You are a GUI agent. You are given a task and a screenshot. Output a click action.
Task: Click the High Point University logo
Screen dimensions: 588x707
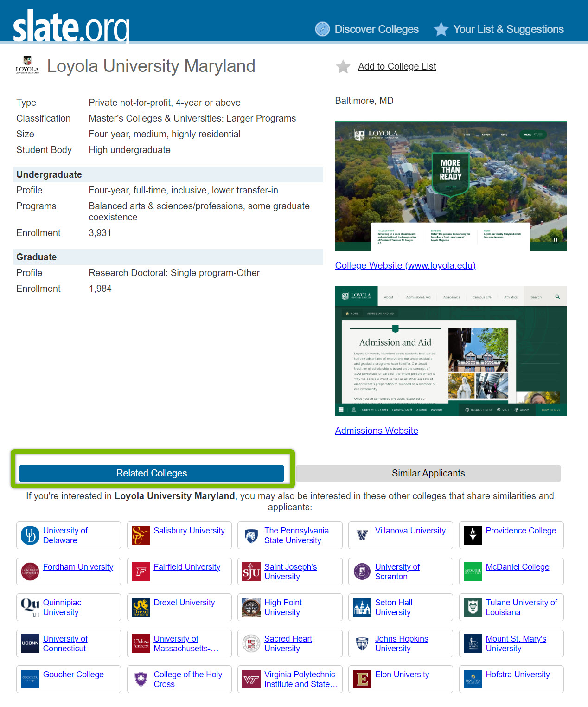click(251, 607)
